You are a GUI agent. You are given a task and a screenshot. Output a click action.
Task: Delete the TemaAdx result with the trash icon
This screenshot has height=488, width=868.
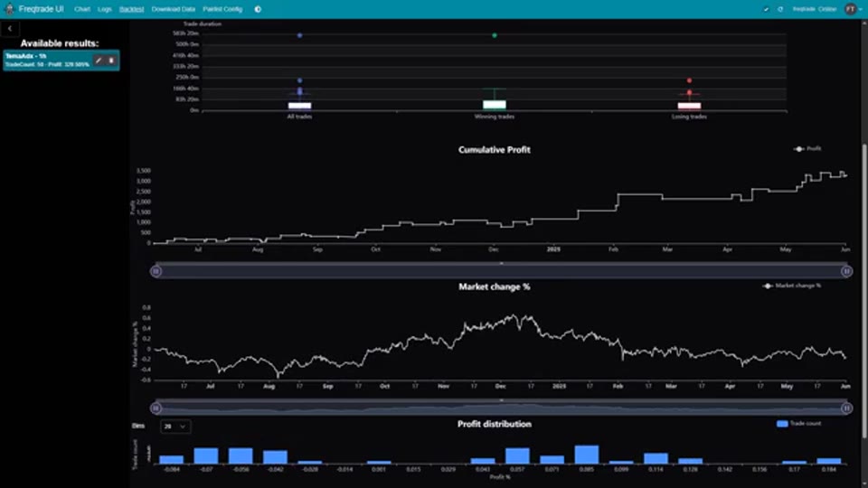pos(111,61)
